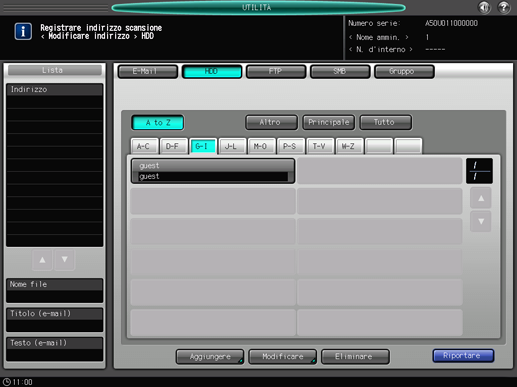Image resolution: width=517 pixels, height=387 pixels.
Task: Click the blue Riportare button
Action: (463, 356)
